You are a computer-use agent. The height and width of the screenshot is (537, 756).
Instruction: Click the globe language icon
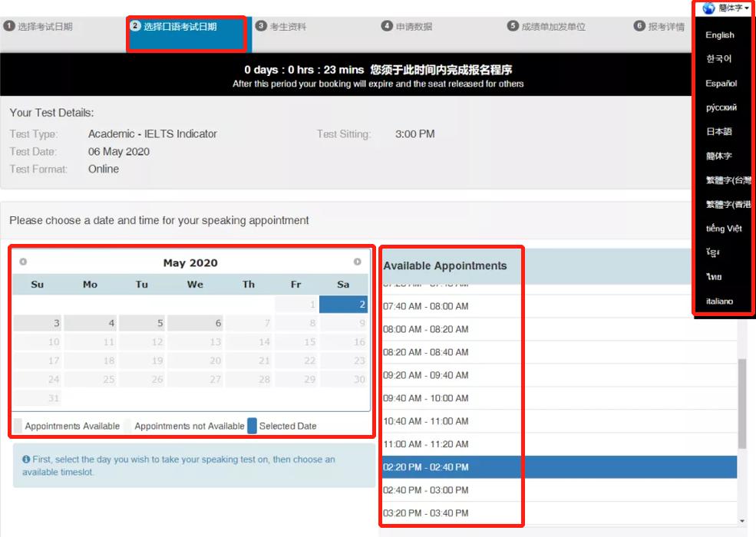(x=708, y=8)
